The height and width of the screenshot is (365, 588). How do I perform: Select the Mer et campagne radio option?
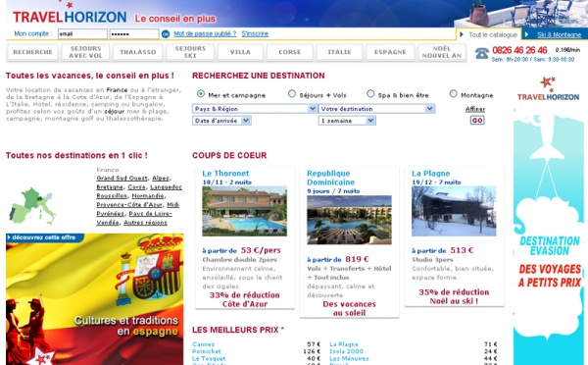tap(201, 93)
